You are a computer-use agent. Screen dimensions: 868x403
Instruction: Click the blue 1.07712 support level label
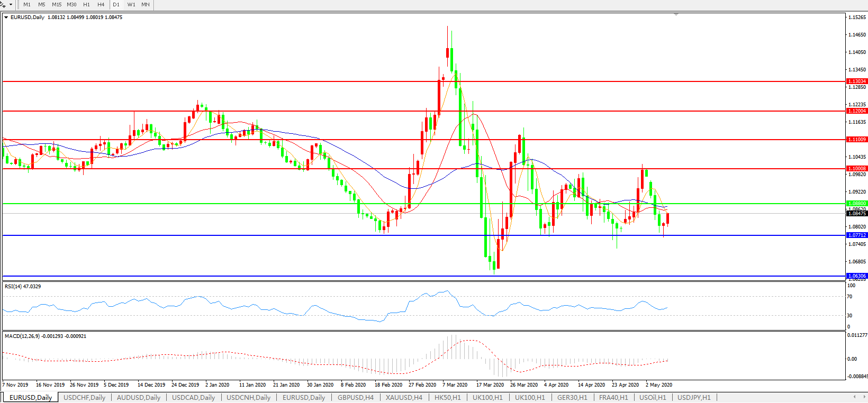[857, 235]
